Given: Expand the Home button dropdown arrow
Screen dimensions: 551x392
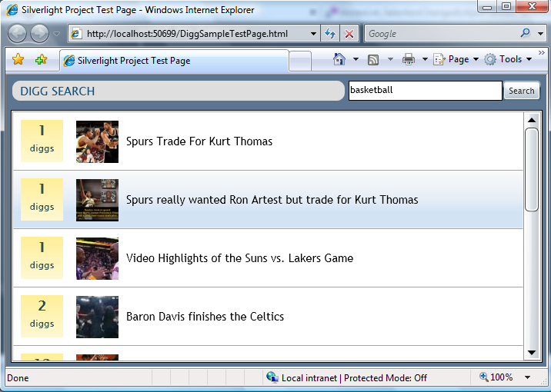Looking at the screenshot, I should click(356, 59).
